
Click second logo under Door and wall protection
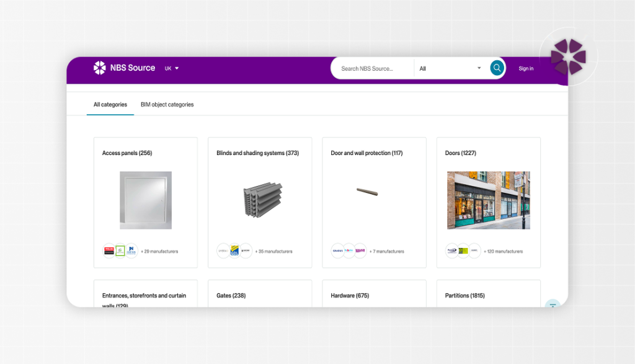point(349,251)
